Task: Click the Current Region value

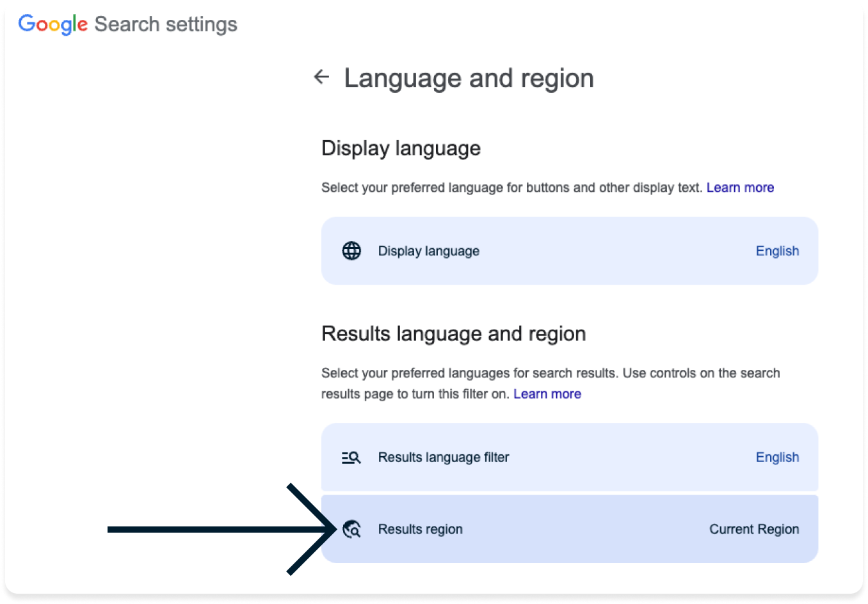Action: point(754,529)
